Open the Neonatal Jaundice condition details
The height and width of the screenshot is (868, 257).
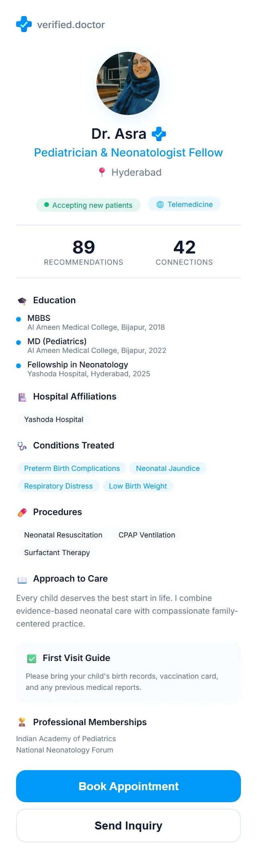tap(167, 468)
